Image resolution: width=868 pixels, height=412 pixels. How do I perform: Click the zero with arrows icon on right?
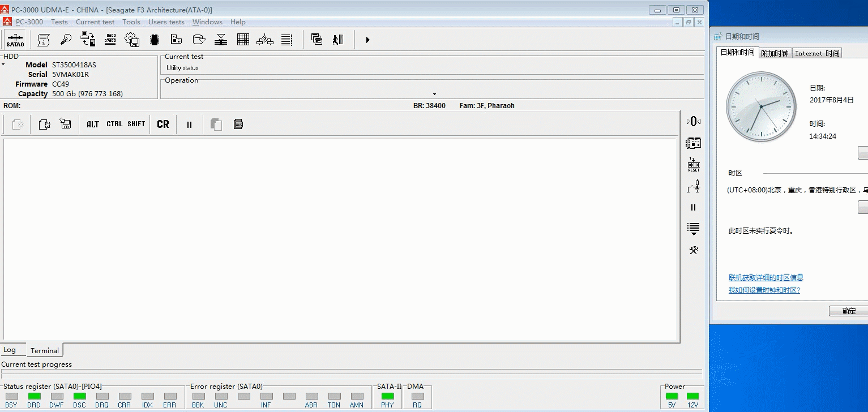point(694,121)
